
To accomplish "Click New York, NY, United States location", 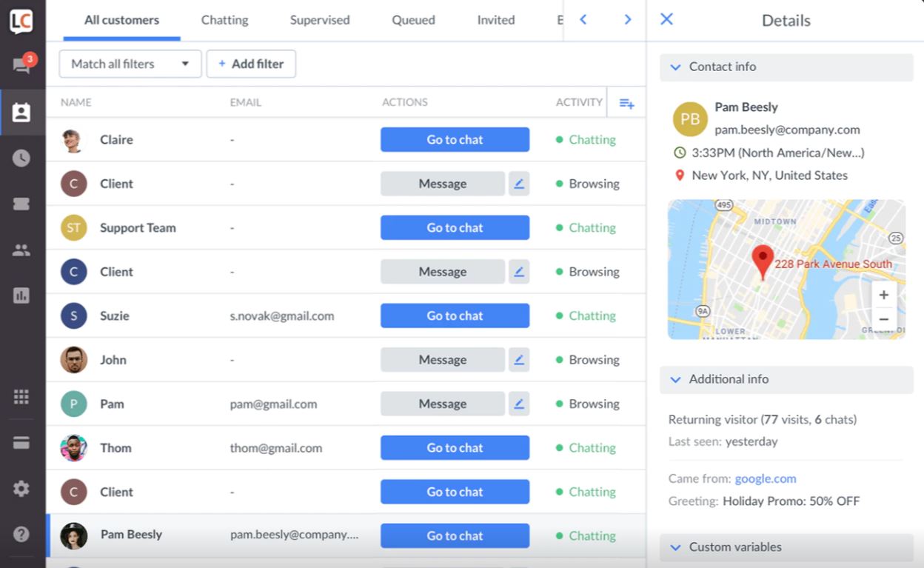I will [770, 176].
